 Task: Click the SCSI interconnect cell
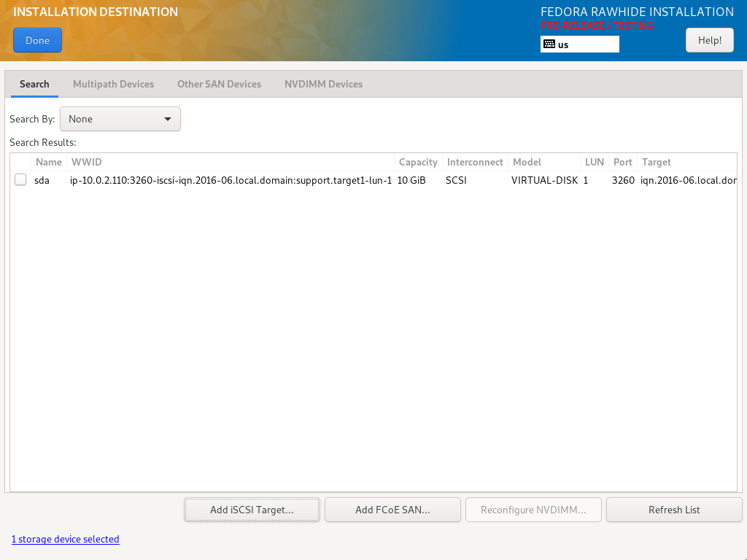click(457, 181)
